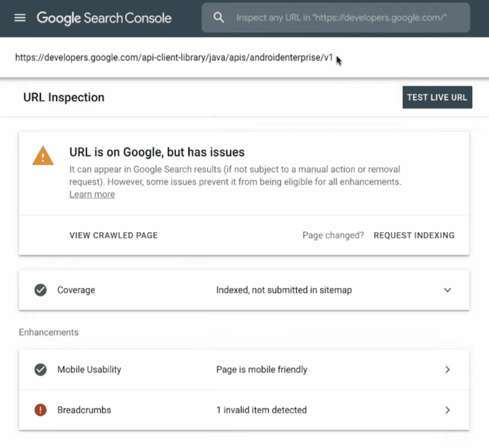Open the Learn more link
The image size is (489, 448).
pos(92,194)
